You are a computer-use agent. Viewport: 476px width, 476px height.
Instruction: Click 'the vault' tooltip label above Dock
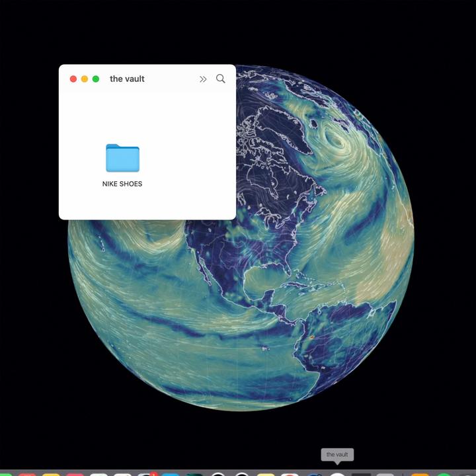coord(337,455)
